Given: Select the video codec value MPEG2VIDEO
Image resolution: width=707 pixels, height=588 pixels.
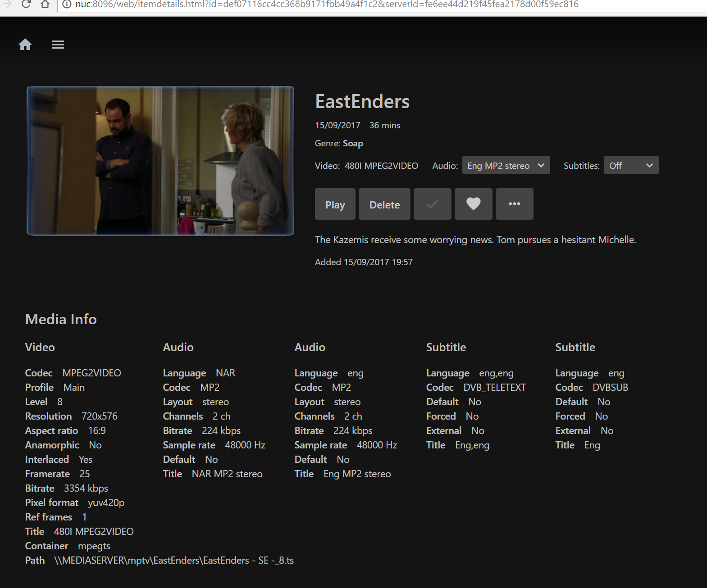Looking at the screenshot, I should click(x=92, y=373).
